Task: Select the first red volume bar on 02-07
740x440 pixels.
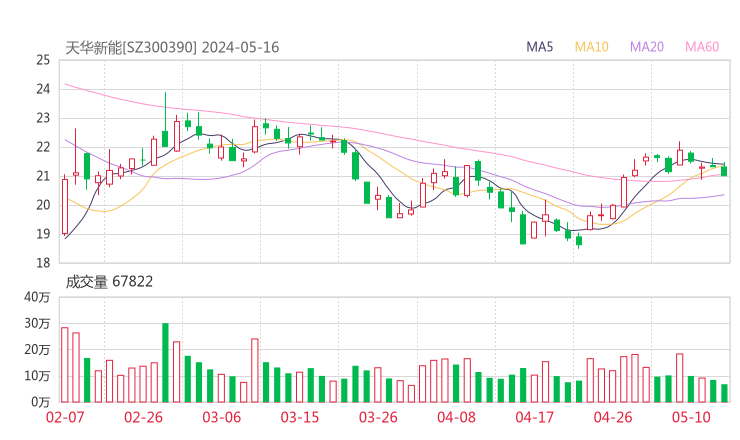Action: pos(65,365)
